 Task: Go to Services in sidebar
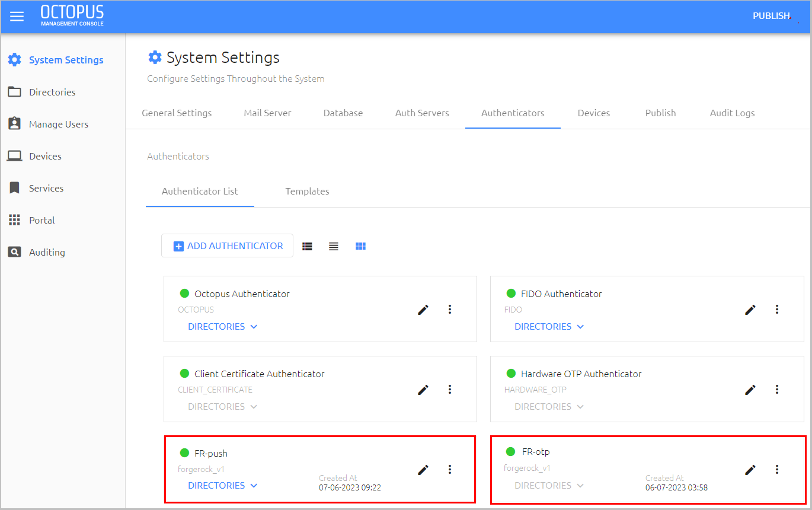(46, 188)
